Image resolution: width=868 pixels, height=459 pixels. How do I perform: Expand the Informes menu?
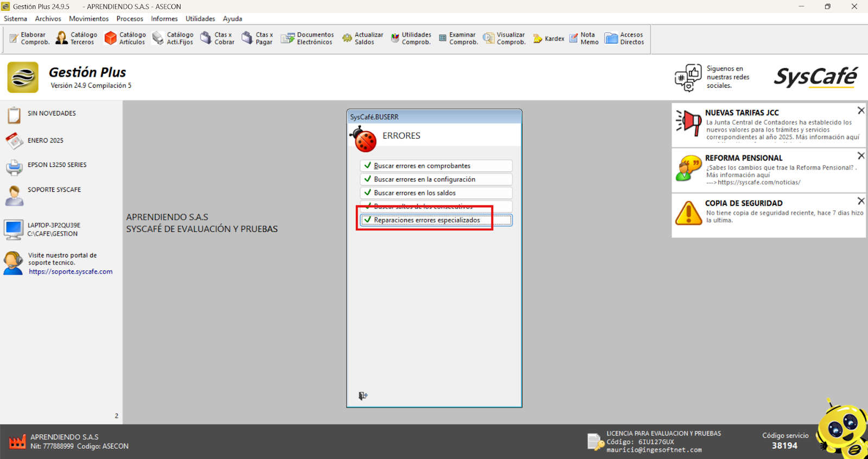[164, 18]
